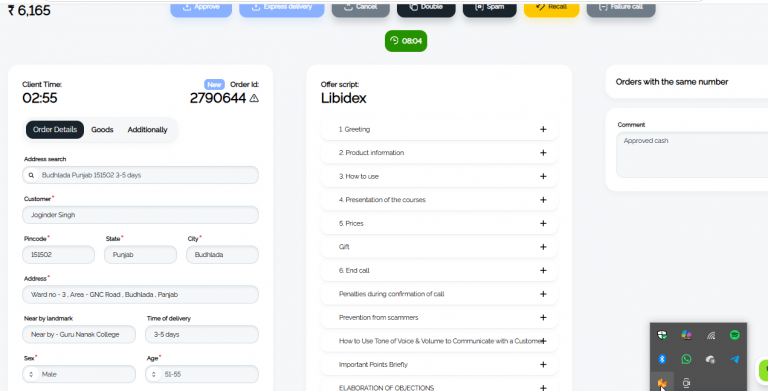Click the New order status badge

coord(214,84)
